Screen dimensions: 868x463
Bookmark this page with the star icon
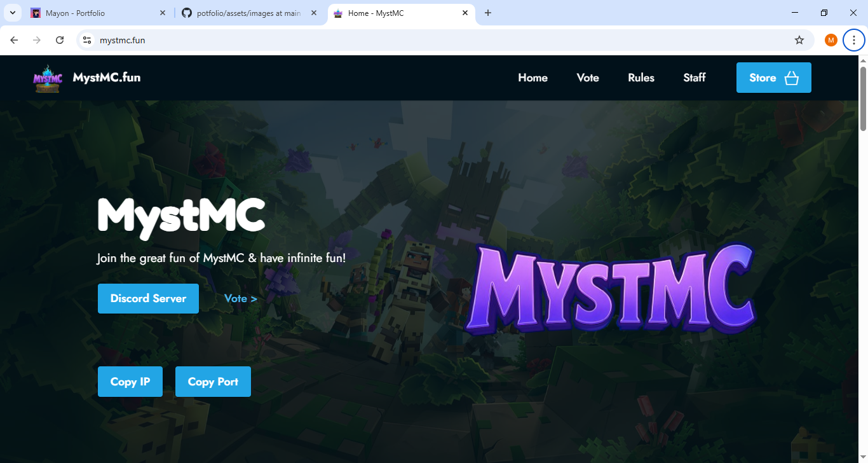(799, 40)
